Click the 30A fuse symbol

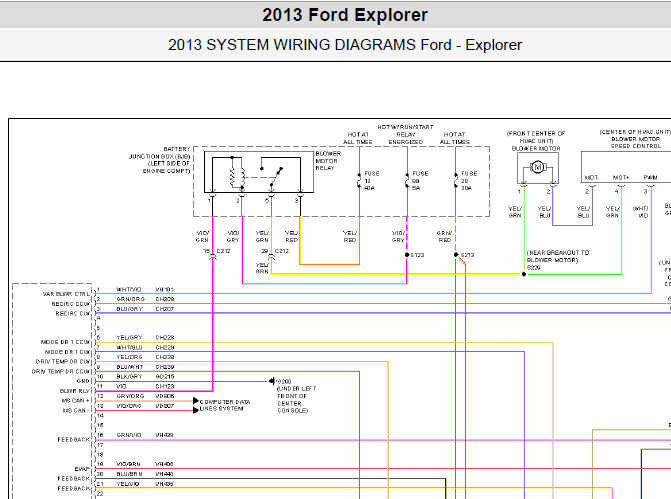point(456,181)
